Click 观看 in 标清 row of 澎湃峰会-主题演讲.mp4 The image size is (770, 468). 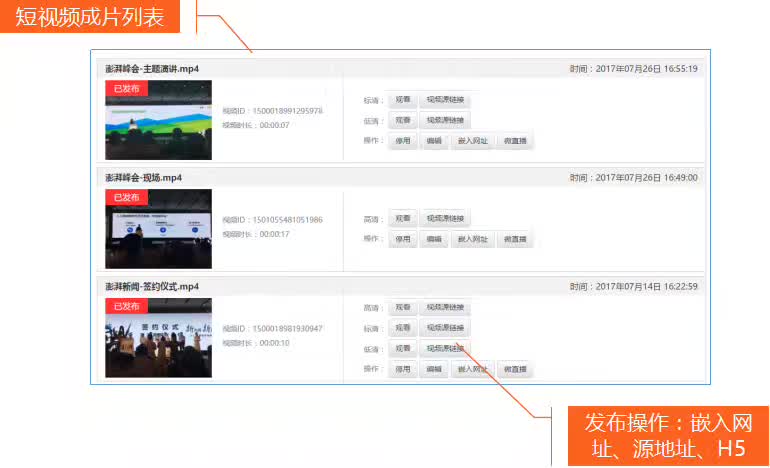pyautogui.click(x=402, y=100)
